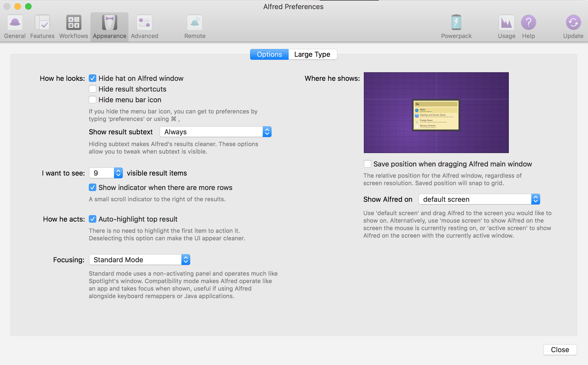
Task: Open the Powerpack battery icon
Action: point(456,23)
